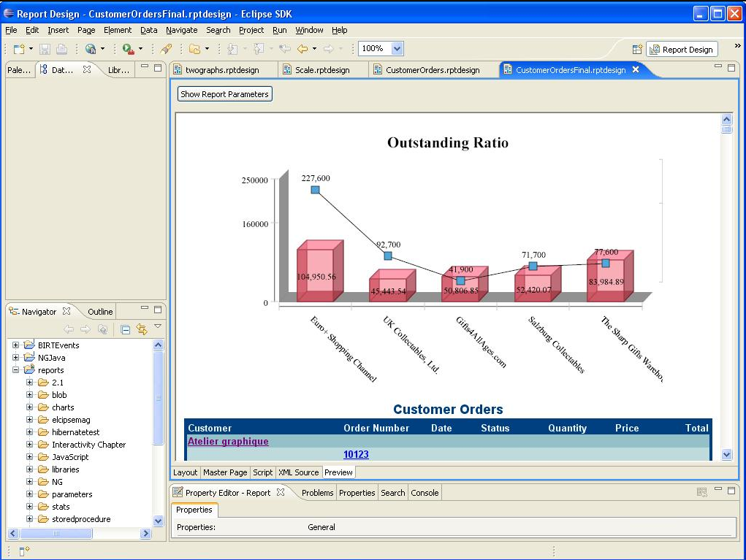The image size is (746, 560).
Task: Open the Element menu
Action: point(117,30)
